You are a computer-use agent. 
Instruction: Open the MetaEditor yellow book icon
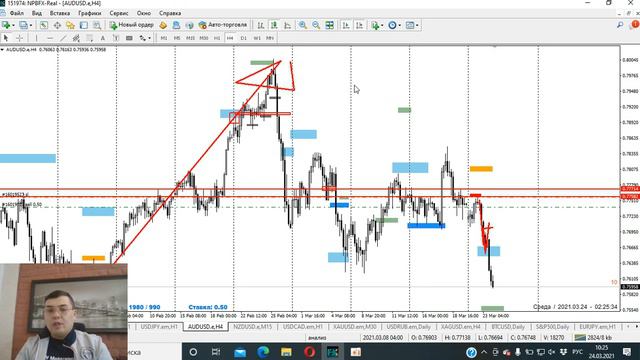[x=163, y=25]
